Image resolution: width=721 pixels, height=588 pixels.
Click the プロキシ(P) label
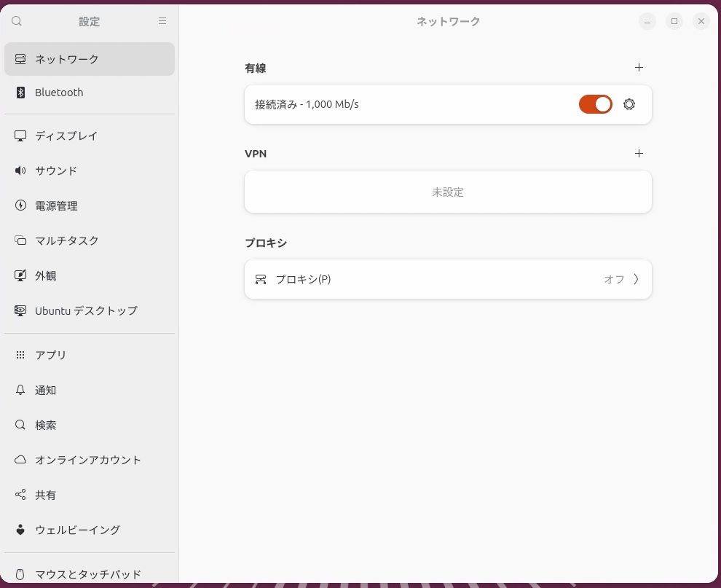click(303, 279)
